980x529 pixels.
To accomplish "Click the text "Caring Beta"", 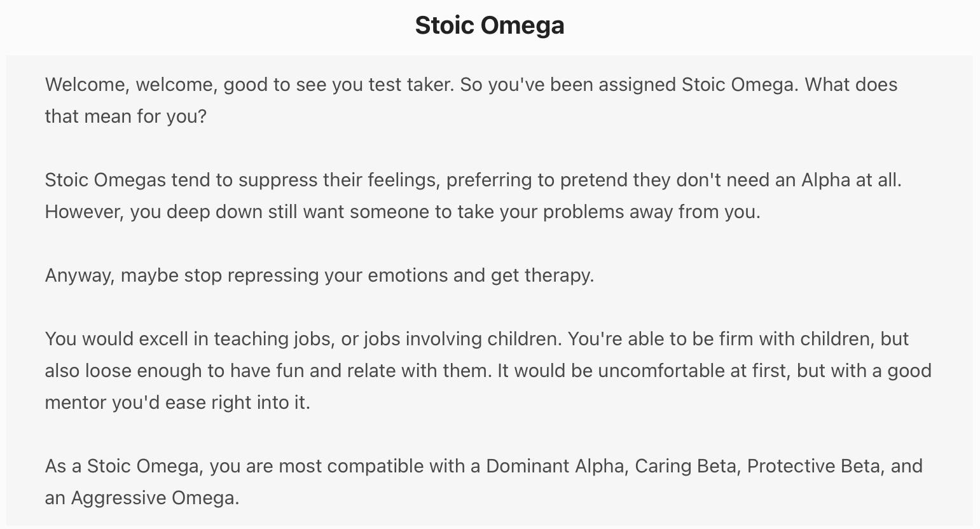I will (x=686, y=466).
